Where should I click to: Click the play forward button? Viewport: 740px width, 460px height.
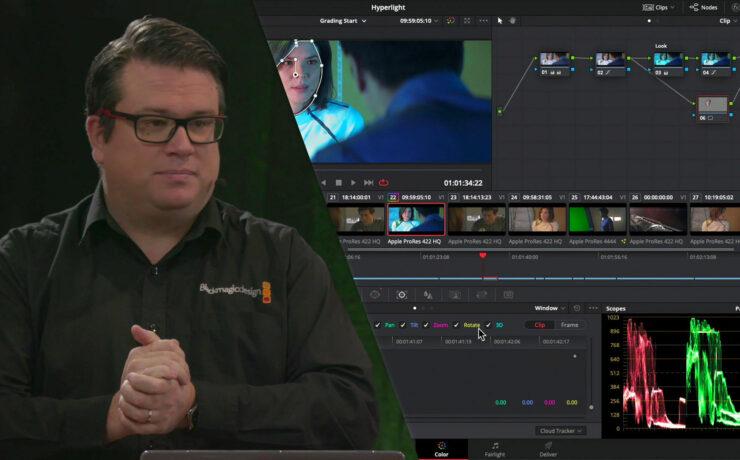pyautogui.click(x=353, y=183)
